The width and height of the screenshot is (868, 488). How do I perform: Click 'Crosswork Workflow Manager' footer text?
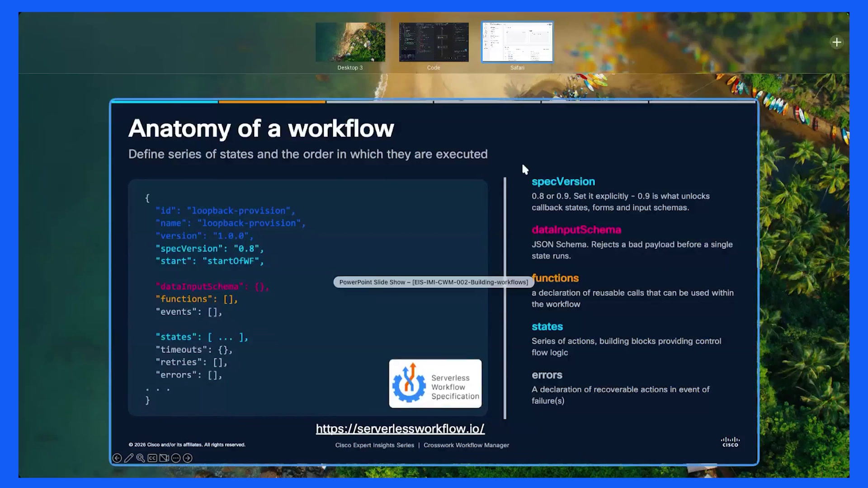[466, 445]
